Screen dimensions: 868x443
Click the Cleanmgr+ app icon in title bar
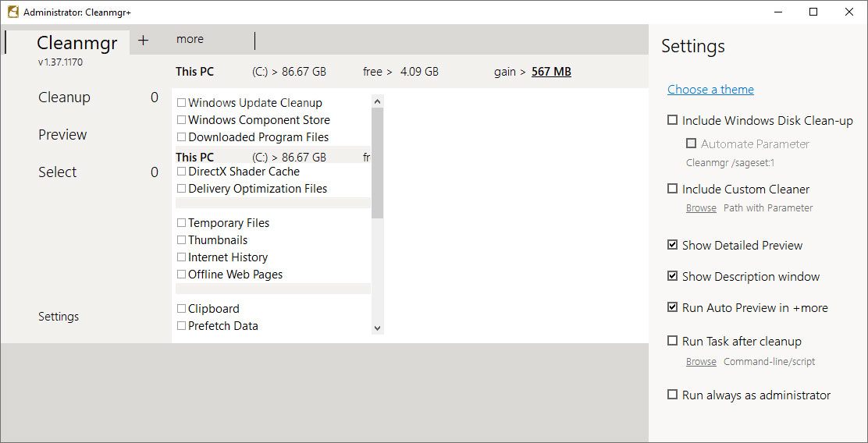click(x=12, y=12)
